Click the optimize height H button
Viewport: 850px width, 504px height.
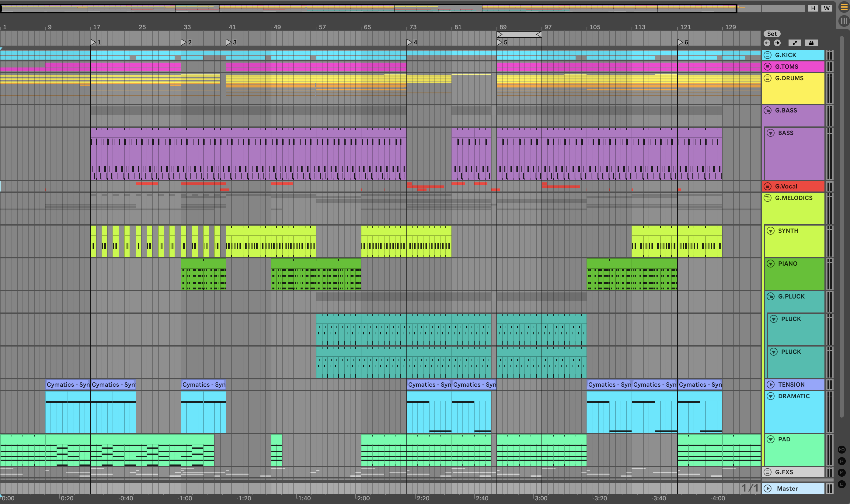click(x=813, y=8)
